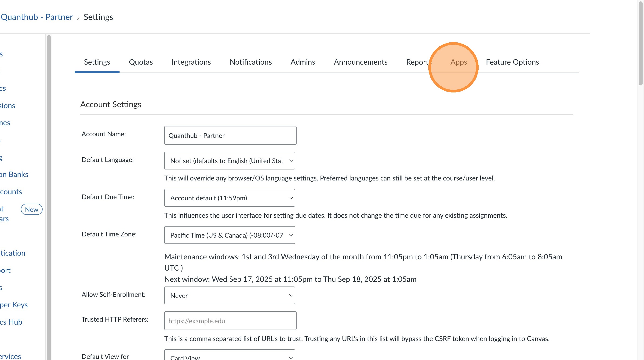644x360 pixels.
Task: Open the Question Banks sidebar link
Action: pos(14,174)
